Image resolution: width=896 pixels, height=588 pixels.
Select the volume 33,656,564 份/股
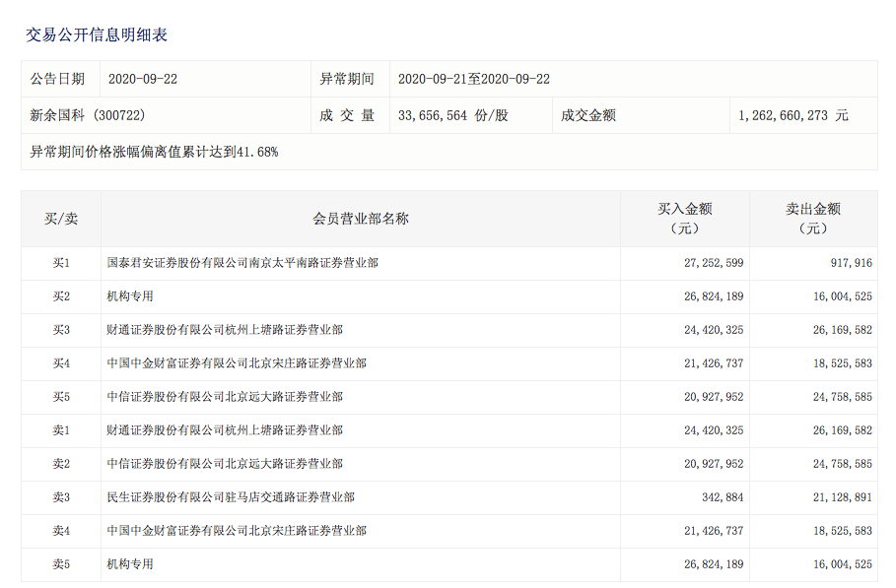pos(453,115)
